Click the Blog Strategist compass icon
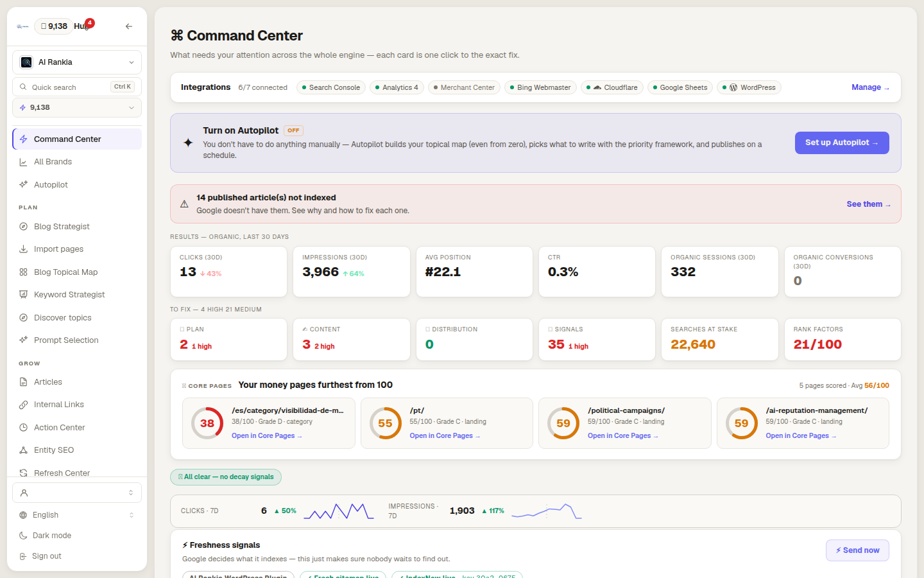 [23, 227]
